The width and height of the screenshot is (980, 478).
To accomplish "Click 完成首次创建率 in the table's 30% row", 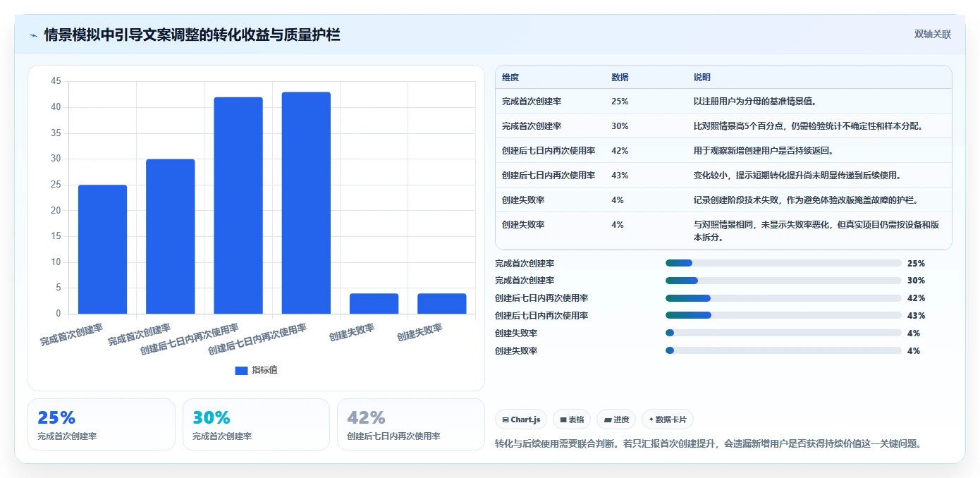I will coord(532,126).
